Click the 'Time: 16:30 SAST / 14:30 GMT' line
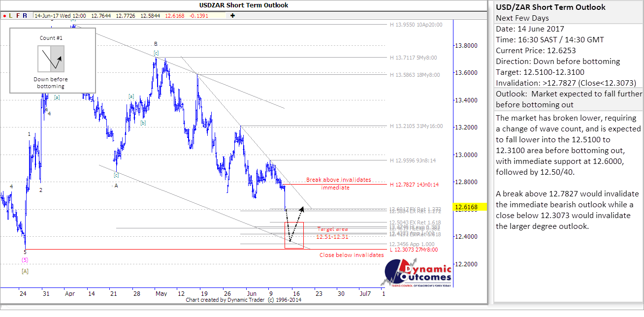Image resolution: width=644 pixels, height=317 pixels. point(549,40)
